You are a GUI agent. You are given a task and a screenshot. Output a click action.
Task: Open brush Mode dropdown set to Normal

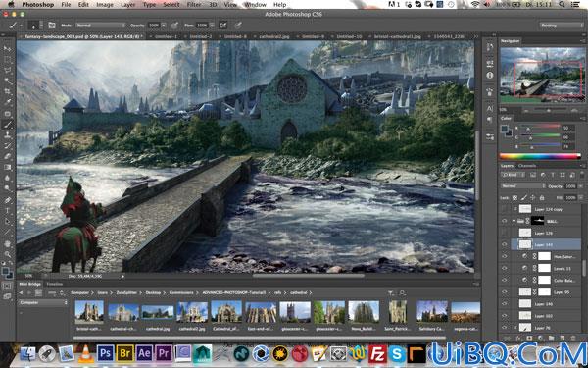tap(101, 26)
